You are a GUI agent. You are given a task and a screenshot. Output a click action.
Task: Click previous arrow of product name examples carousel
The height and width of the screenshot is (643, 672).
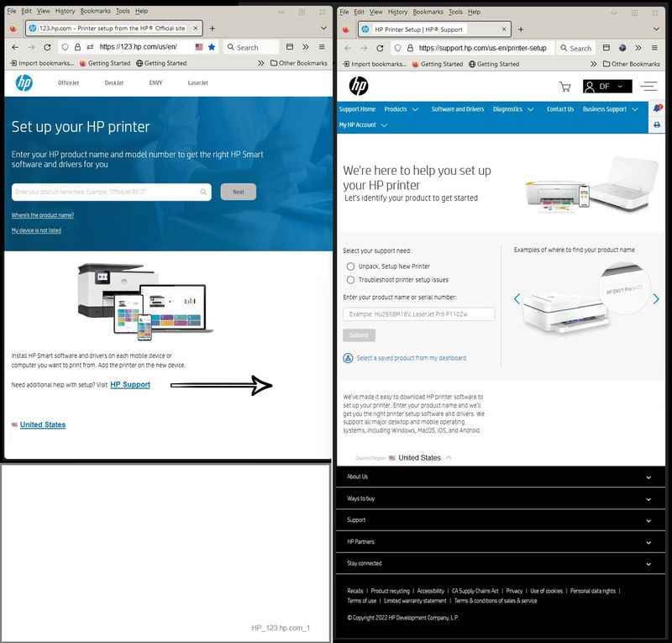click(517, 299)
